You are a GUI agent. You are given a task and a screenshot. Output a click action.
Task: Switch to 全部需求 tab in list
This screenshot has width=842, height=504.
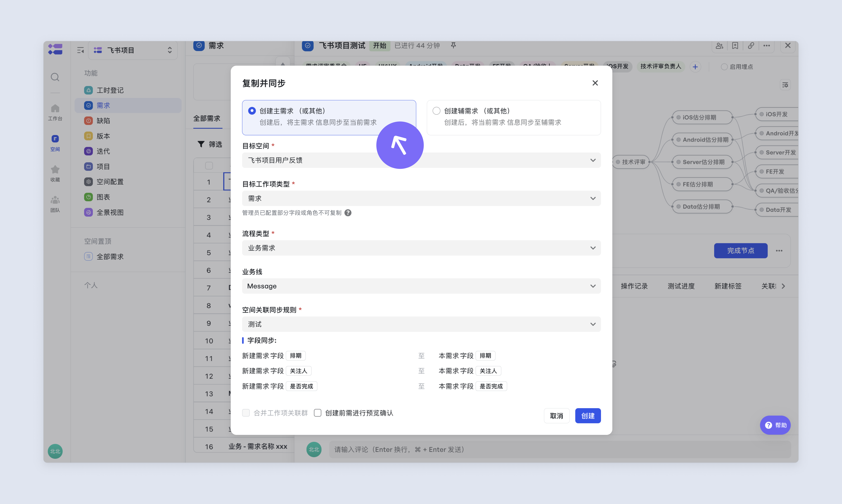(207, 119)
